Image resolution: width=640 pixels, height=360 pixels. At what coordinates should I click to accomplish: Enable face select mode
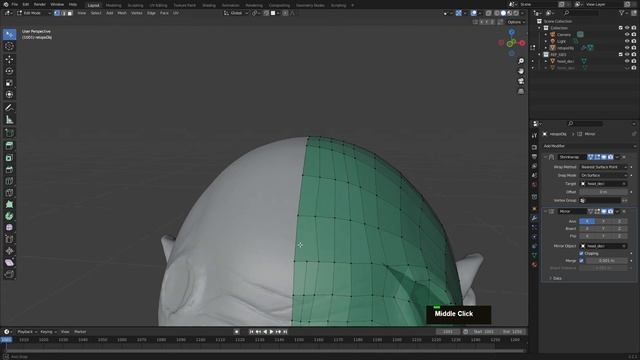[x=70, y=13]
